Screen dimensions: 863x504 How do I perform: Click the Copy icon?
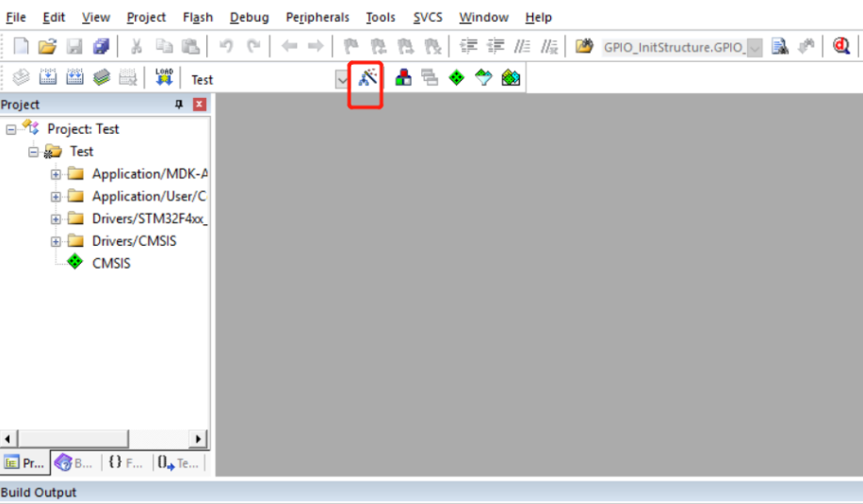(164, 46)
